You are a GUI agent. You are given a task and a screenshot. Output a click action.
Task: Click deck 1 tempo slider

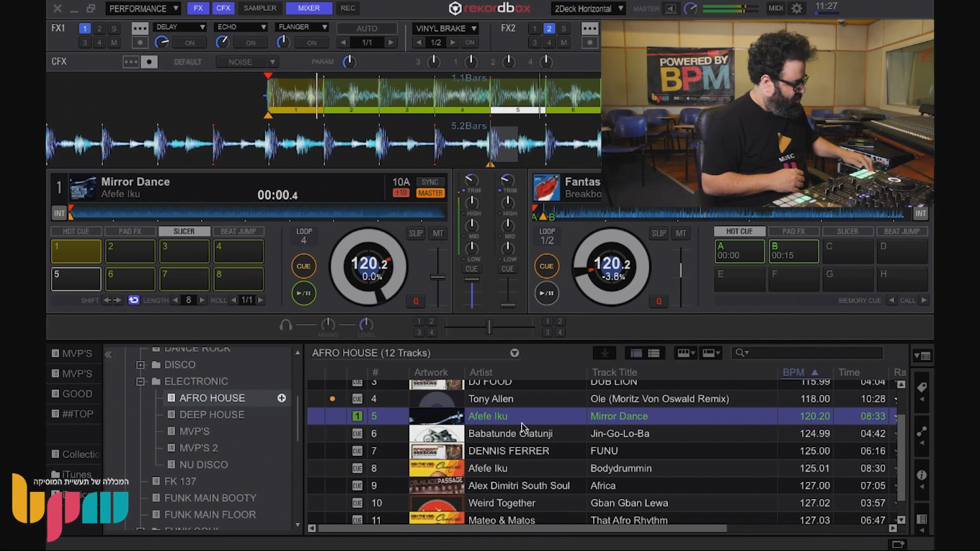[437, 277]
